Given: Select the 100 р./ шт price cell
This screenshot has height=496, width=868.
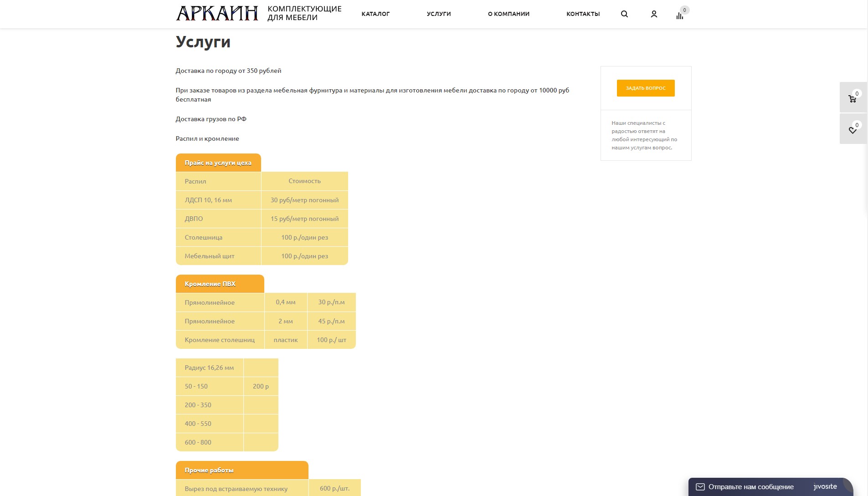Looking at the screenshot, I should (x=332, y=340).
